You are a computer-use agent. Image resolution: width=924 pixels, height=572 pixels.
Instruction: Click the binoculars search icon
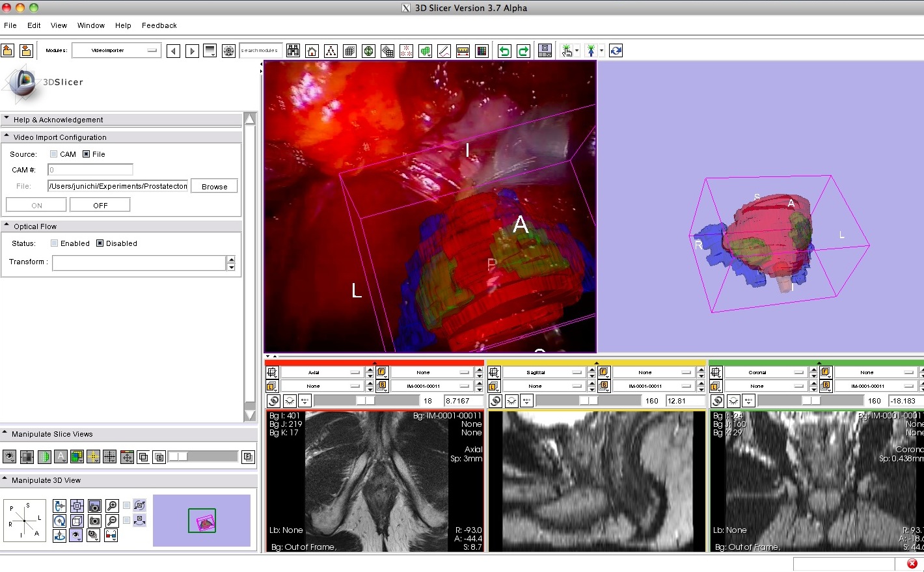(x=293, y=51)
